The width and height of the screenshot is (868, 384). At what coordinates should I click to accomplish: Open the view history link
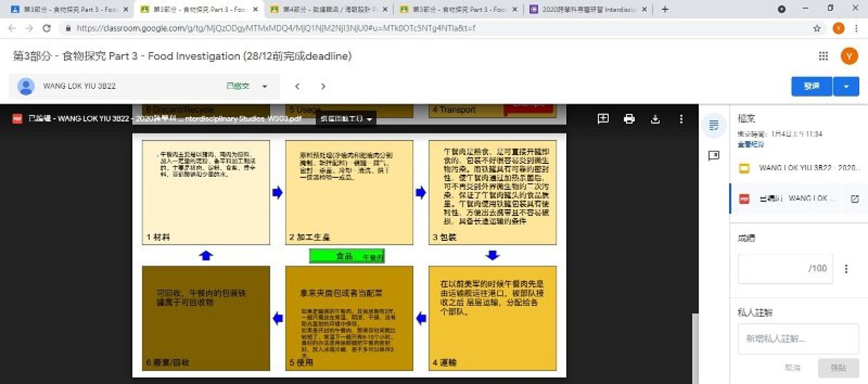tap(750, 144)
